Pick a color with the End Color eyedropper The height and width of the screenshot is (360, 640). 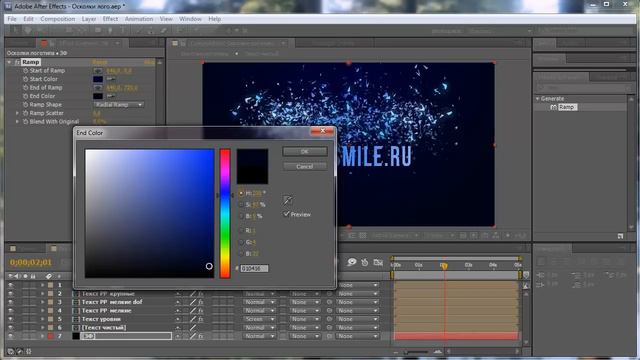pyautogui.click(x=288, y=200)
